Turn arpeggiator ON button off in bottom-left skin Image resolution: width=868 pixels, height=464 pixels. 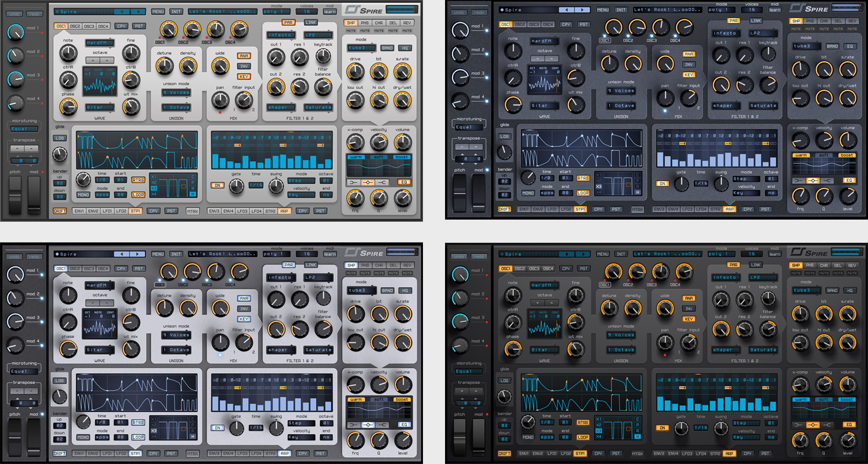[x=217, y=428]
